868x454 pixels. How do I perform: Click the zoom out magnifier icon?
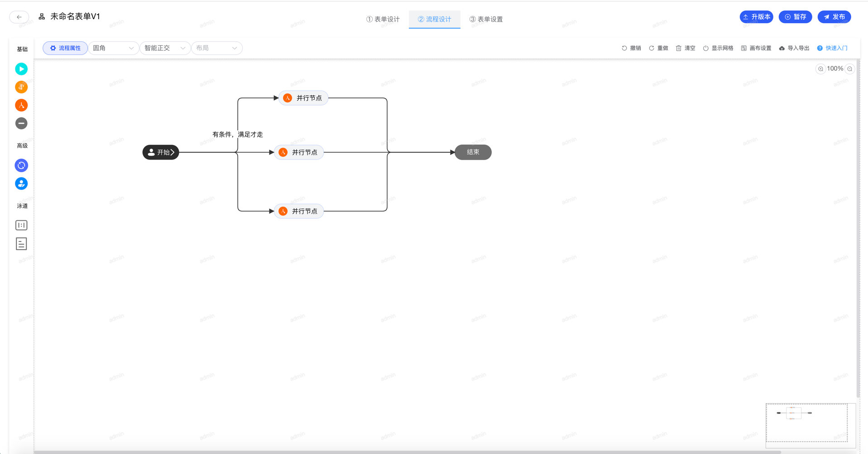(x=850, y=69)
